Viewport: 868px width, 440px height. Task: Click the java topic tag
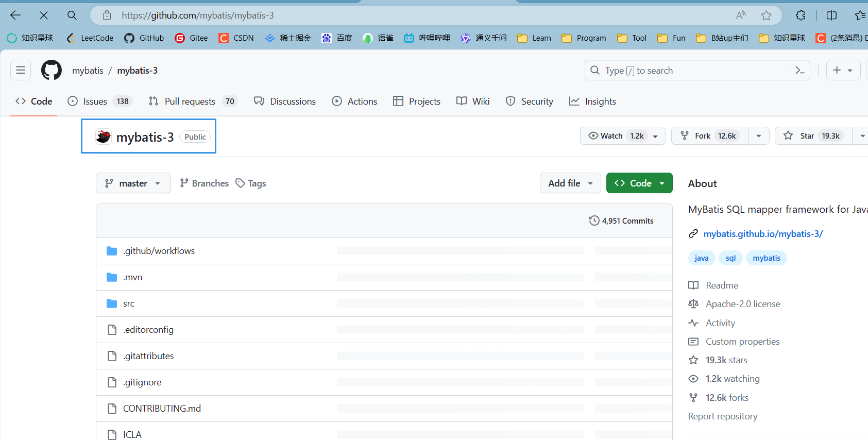pos(702,258)
